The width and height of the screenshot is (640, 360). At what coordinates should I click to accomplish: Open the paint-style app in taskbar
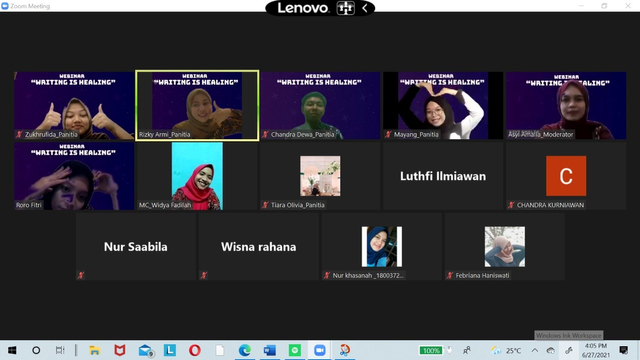(345, 350)
